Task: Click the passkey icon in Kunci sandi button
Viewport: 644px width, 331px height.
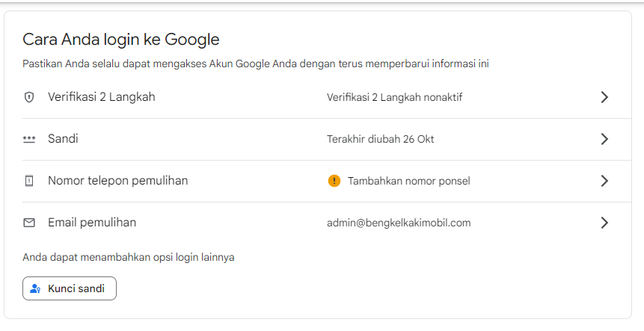Action: pos(35,288)
